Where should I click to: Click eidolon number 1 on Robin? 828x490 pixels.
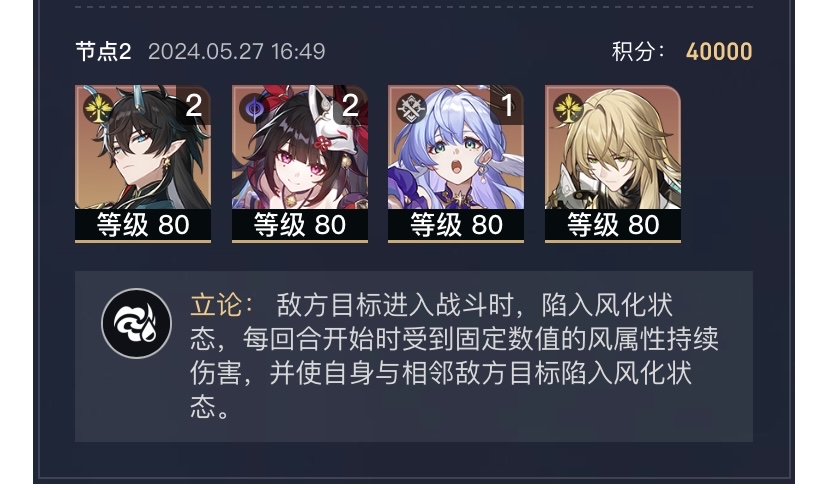tap(507, 106)
